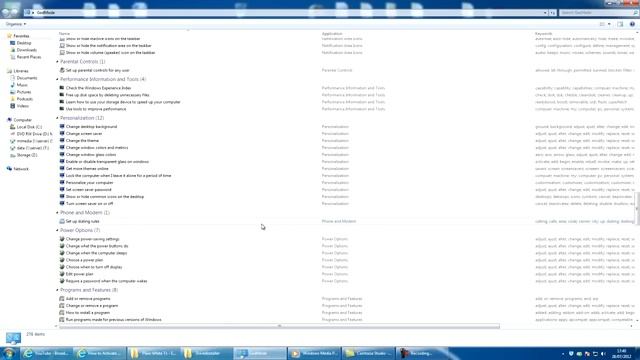Open the Videos library
Viewport: 640px width, 360px height.
point(22,106)
